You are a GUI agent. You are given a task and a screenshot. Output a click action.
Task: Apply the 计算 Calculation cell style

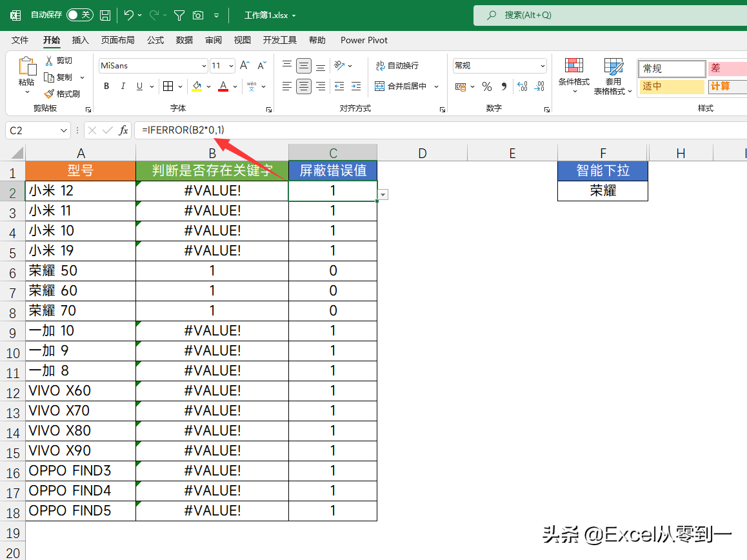[727, 86]
